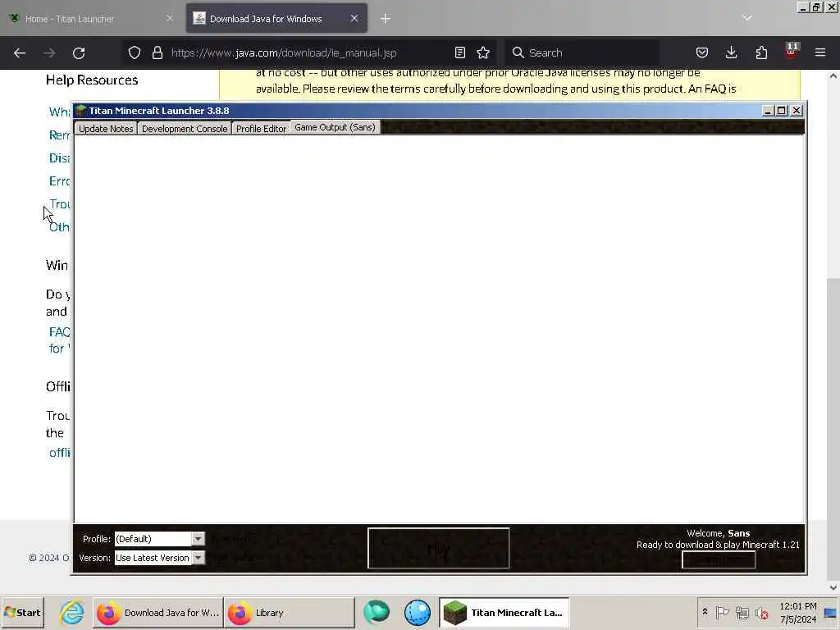Show site security padlock info
This screenshot has height=630, width=840.
tap(157, 52)
